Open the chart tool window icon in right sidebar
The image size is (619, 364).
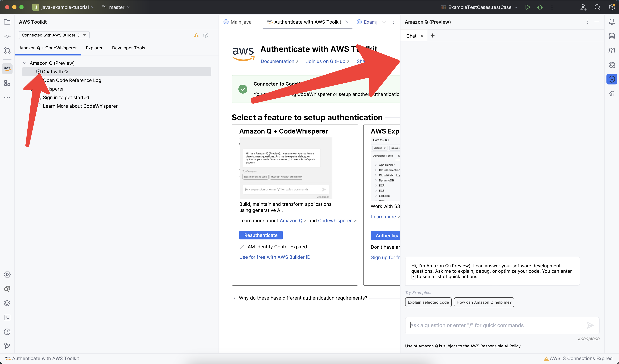pyautogui.click(x=612, y=93)
